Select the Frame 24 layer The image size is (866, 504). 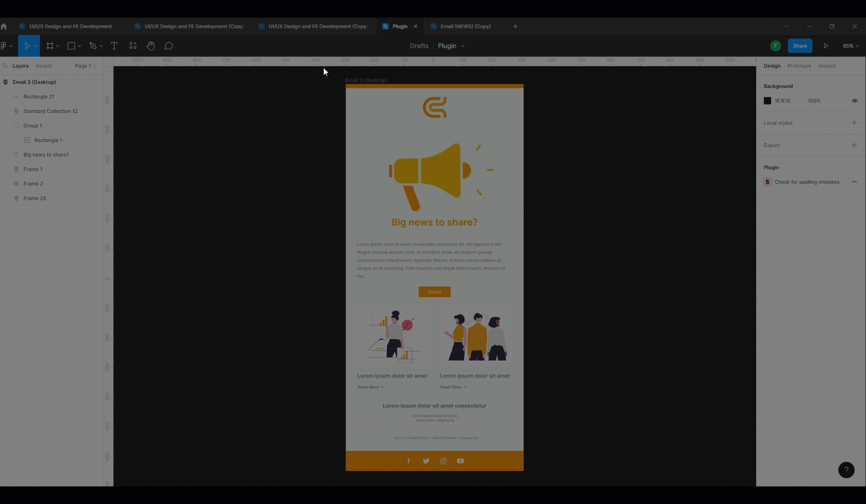pyautogui.click(x=34, y=198)
